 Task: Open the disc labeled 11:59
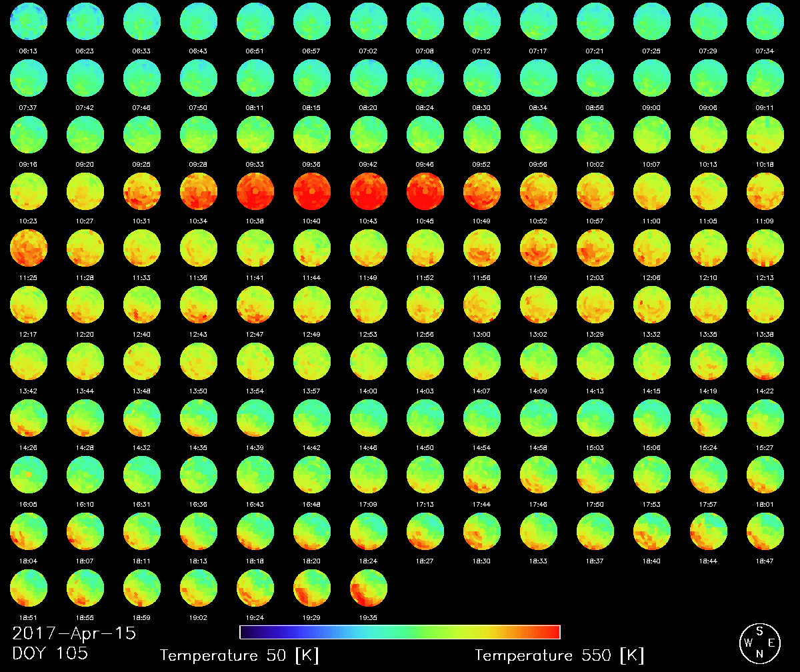(x=539, y=248)
